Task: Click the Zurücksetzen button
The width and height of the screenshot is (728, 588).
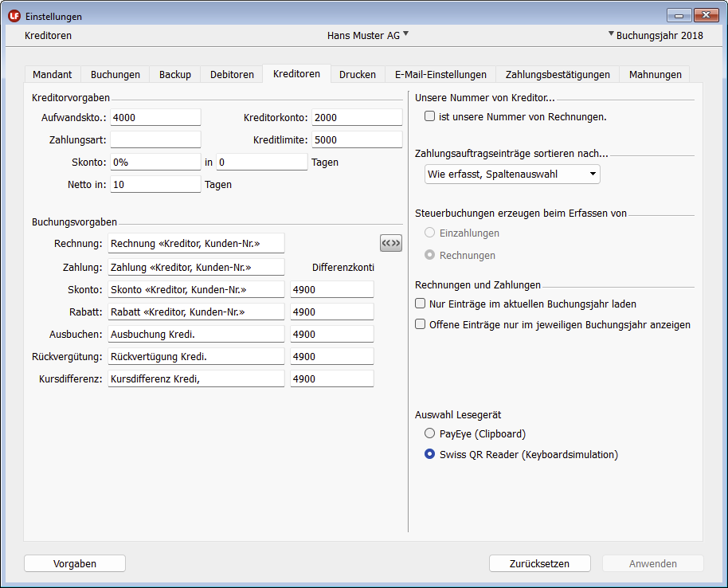Action: 539,563
